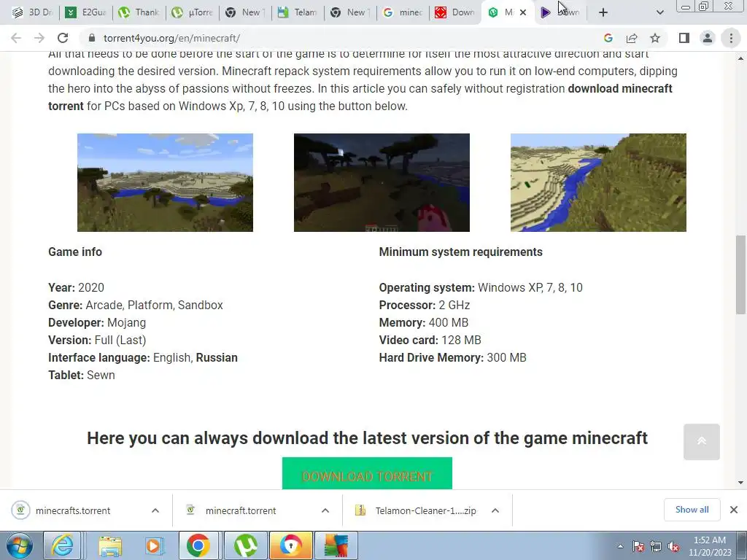This screenshot has height=560, width=747.
Task: Click Show all downloads
Action: pyautogui.click(x=692, y=510)
